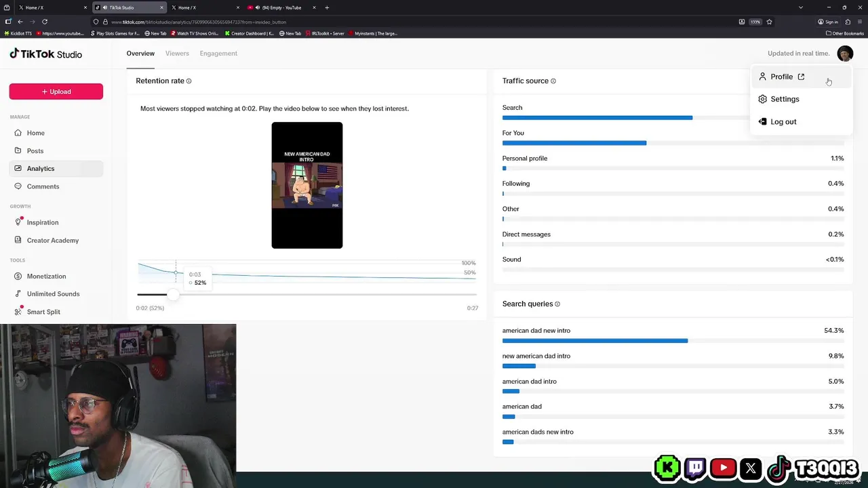
Task: Click the Retention rate info icon
Action: pyautogui.click(x=189, y=81)
